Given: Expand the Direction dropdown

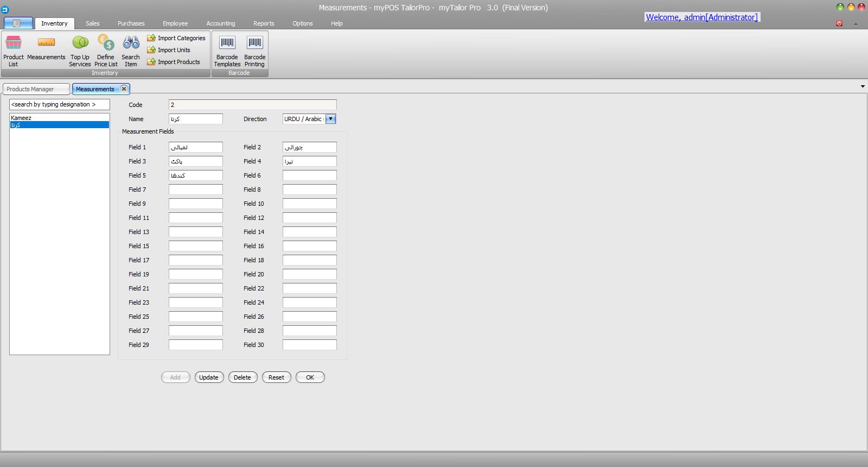Looking at the screenshot, I should (x=330, y=119).
